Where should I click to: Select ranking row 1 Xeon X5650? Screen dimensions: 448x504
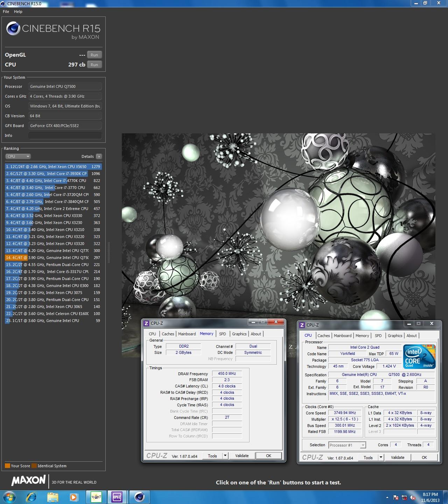click(53, 167)
